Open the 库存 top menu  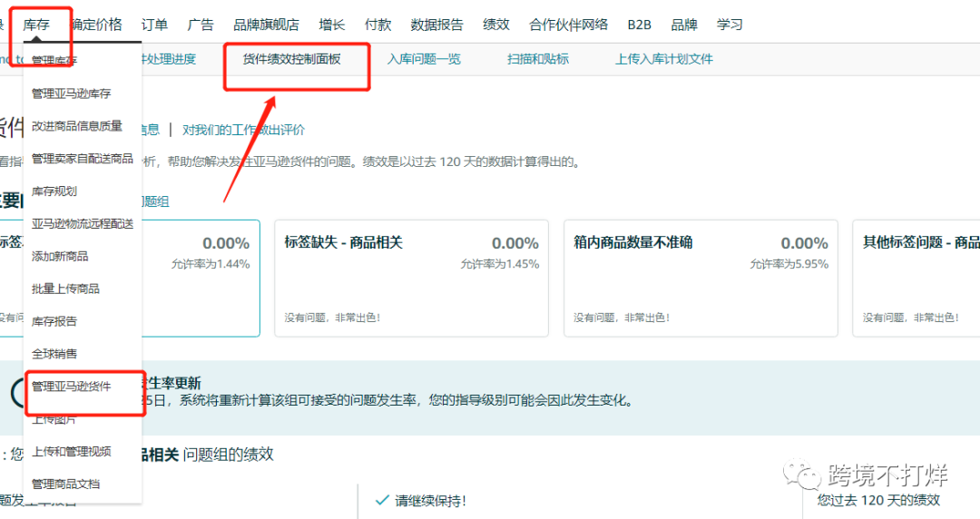pyautogui.click(x=36, y=24)
